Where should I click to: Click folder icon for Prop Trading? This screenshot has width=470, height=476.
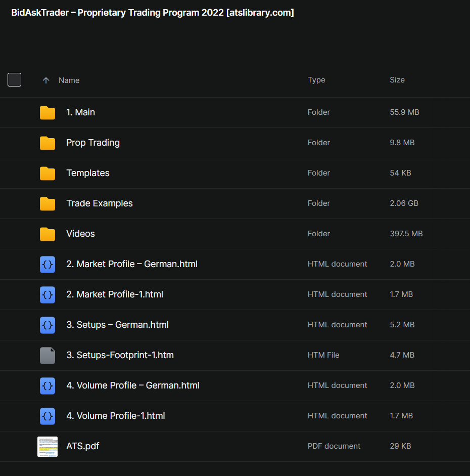click(x=48, y=143)
